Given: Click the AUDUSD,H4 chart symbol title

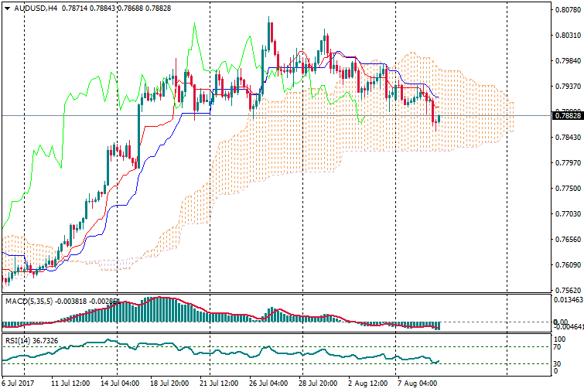Looking at the screenshot, I should click(x=35, y=9).
